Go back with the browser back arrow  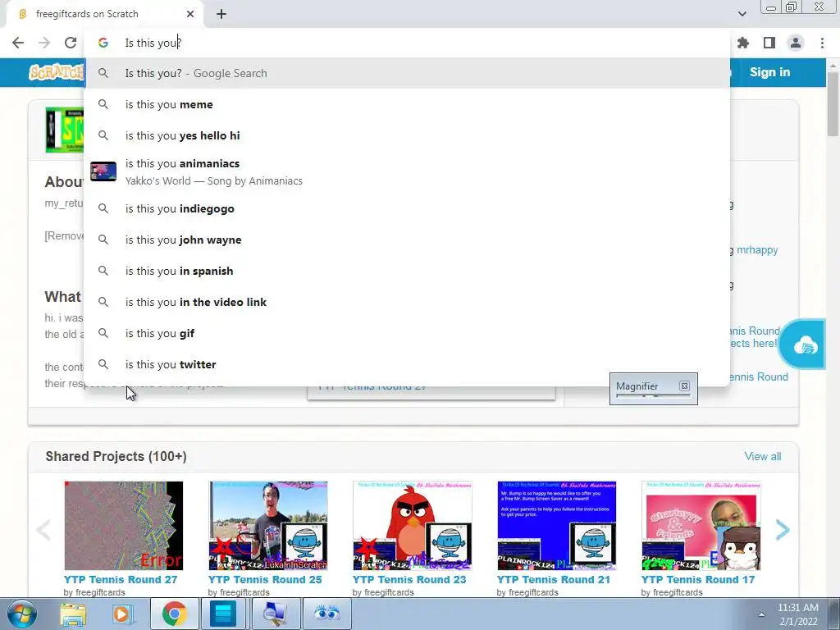(18, 43)
